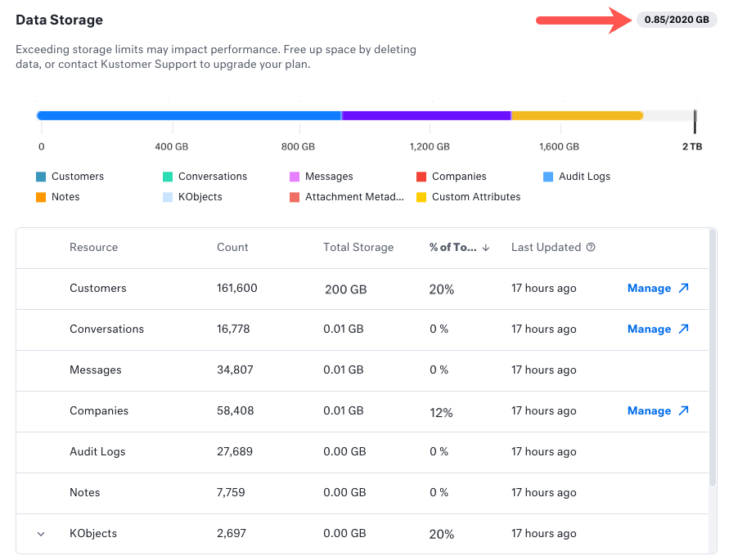Click the 20% value in KObjects row

442,535
